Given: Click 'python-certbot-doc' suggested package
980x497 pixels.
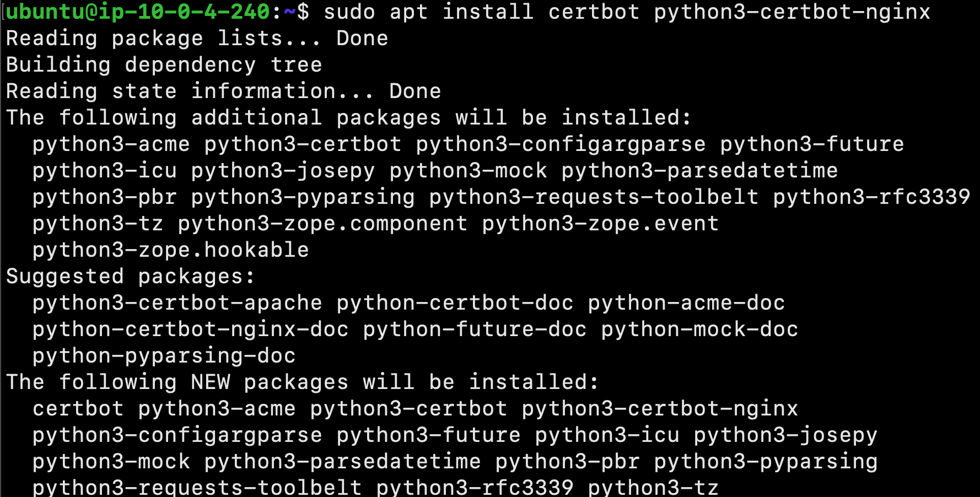Looking at the screenshot, I should (x=455, y=302).
